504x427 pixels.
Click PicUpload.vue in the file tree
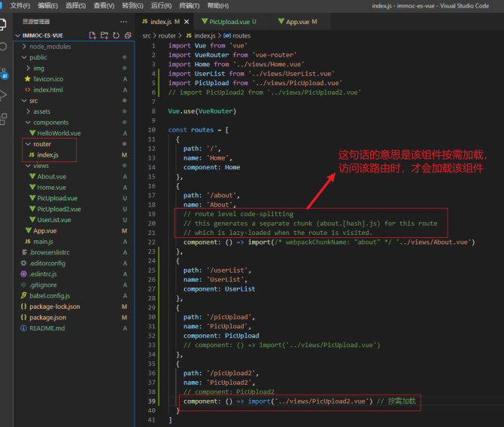pyautogui.click(x=57, y=198)
